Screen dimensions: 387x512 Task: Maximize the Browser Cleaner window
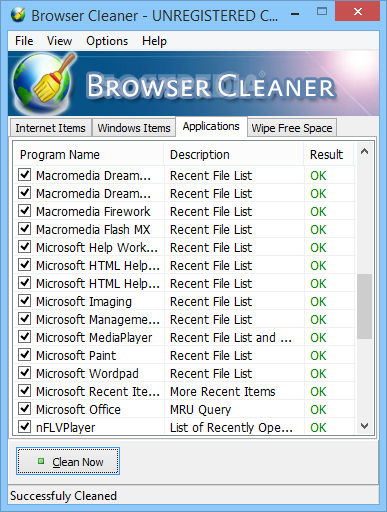pyautogui.click(x=322, y=12)
